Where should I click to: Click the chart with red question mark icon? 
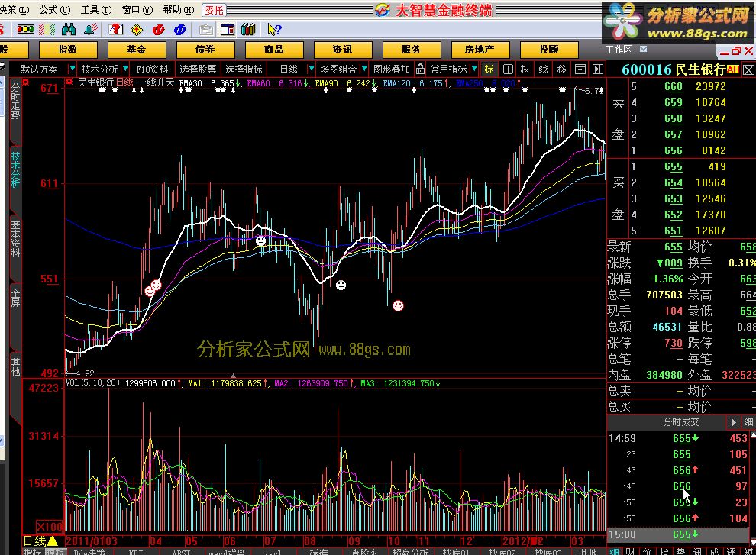[115, 30]
